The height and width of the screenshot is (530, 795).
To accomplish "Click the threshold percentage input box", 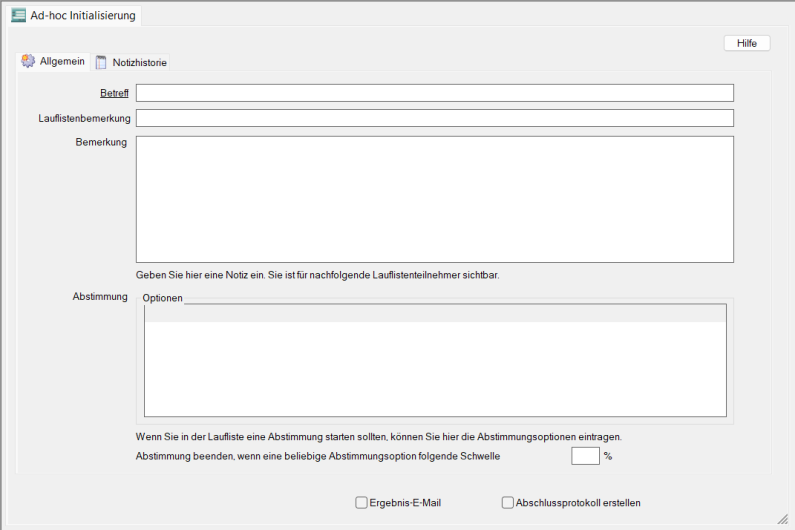I will [x=585, y=456].
